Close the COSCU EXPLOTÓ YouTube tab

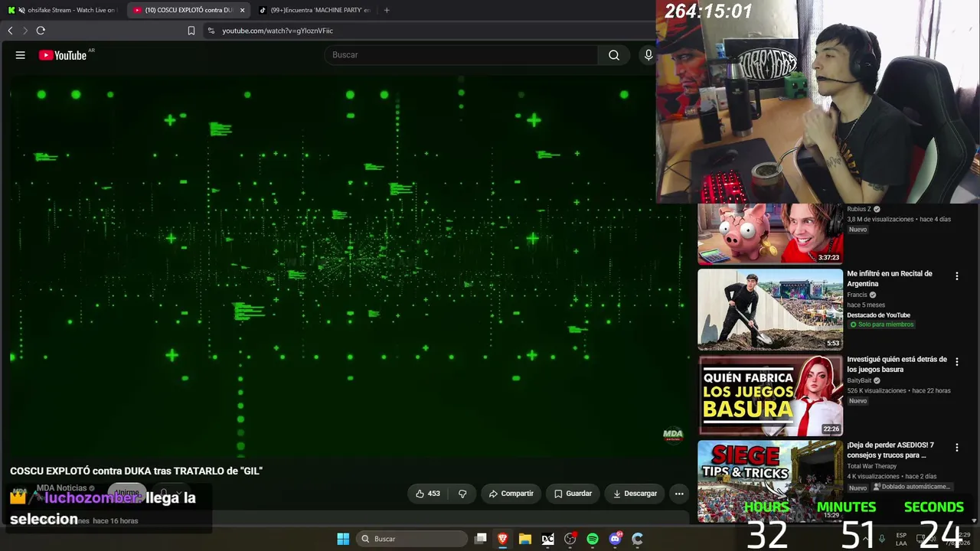pos(242,10)
